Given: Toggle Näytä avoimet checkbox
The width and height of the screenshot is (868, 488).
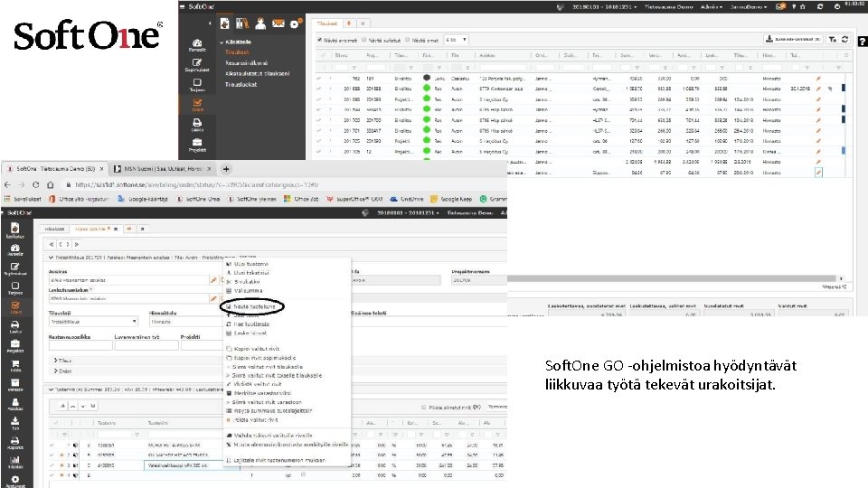Looking at the screenshot, I should pos(319,40).
